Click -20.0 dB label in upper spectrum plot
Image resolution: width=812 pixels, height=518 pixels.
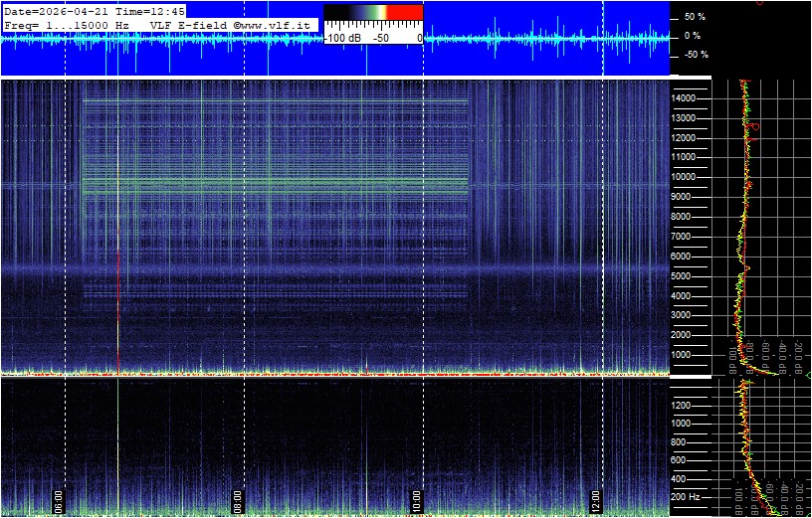(x=798, y=355)
